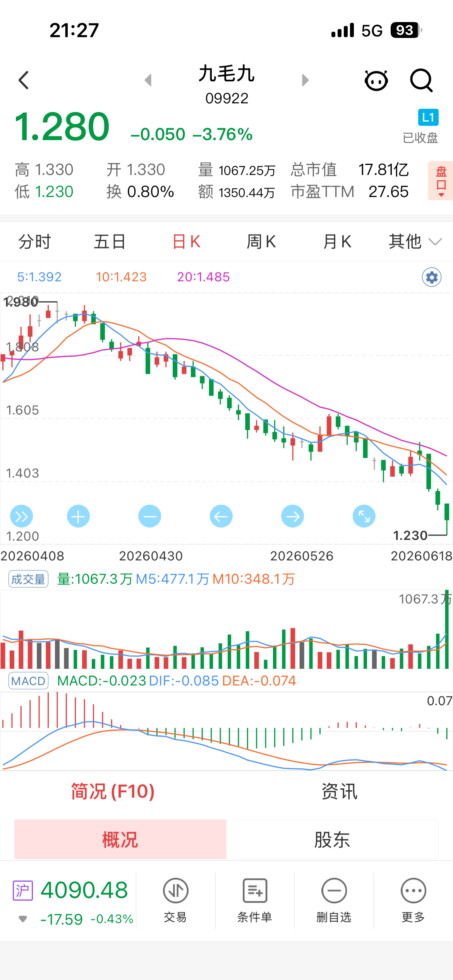Viewport: 453px width, 980px height.
Task: Open the search magnifier icon
Action: click(x=421, y=80)
